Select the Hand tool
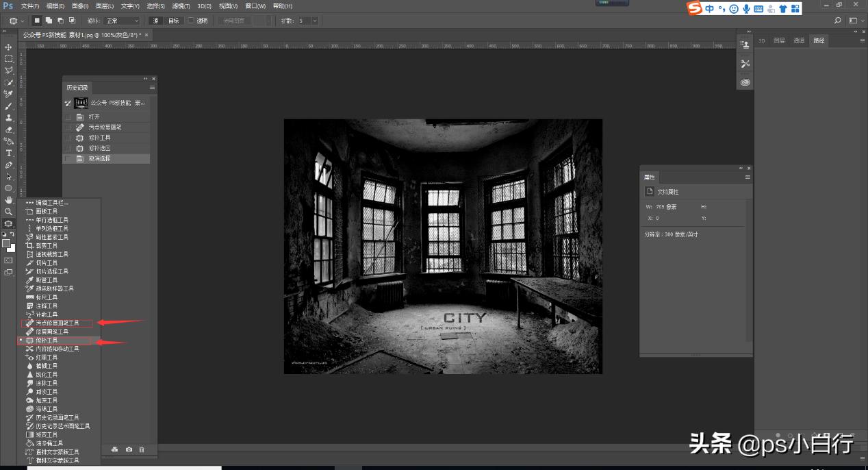868x470 pixels. tap(9, 200)
